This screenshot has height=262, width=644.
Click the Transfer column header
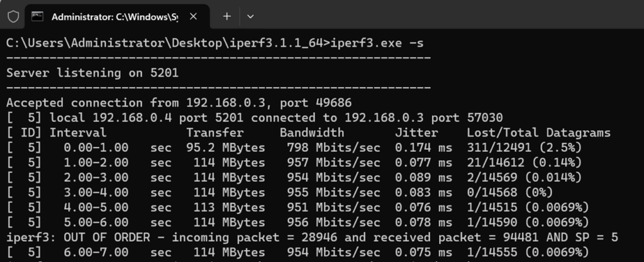pyautogui.click(x=214, y=133)
